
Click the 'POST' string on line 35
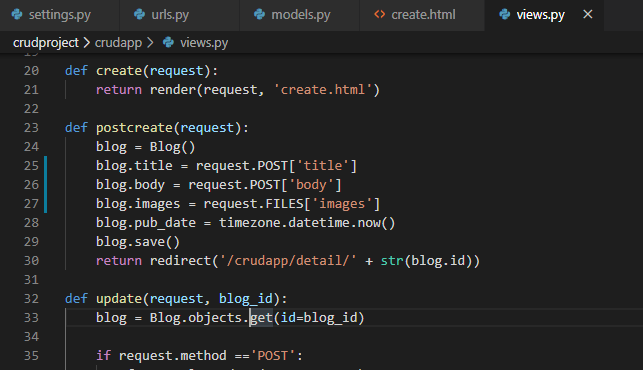(273, 356)
